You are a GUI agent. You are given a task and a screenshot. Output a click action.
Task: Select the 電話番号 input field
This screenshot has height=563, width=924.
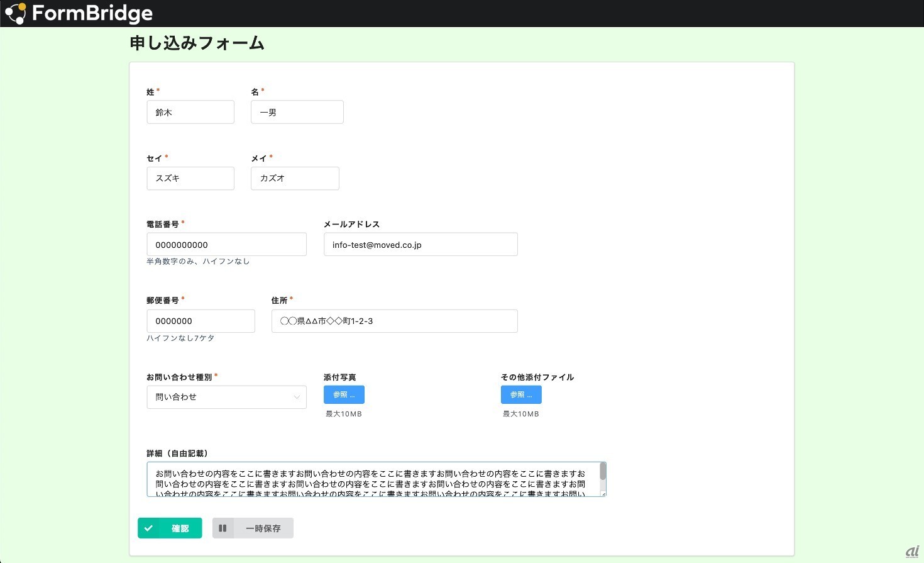(x=226, y=245)
